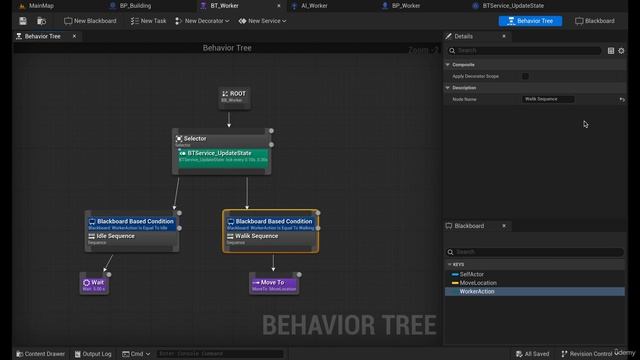
Task: Select the Blackboard panel tab
Action: pyautogui.click(x=469, y=226)
